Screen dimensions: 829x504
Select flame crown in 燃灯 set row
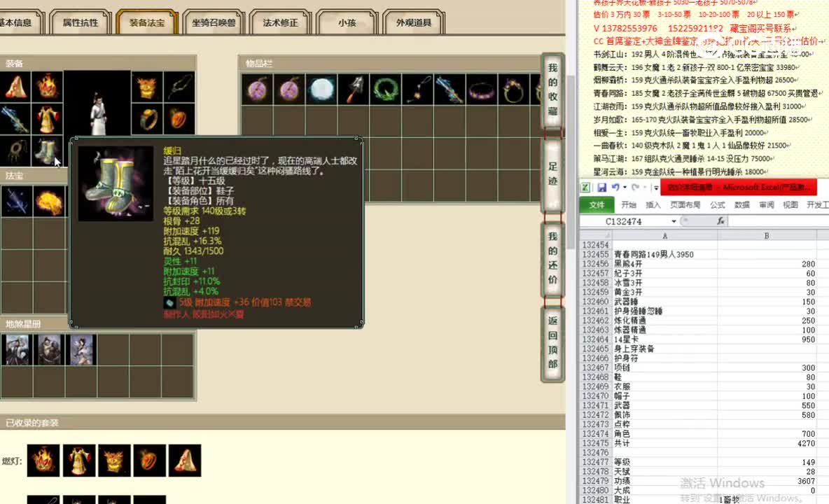point(43,461)
